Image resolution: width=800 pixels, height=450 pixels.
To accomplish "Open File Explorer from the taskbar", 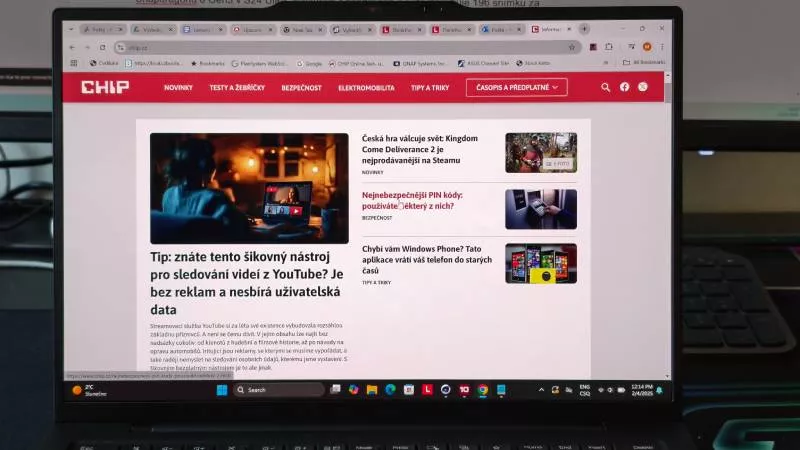I will pyautogui.click(x=372, y=389).
